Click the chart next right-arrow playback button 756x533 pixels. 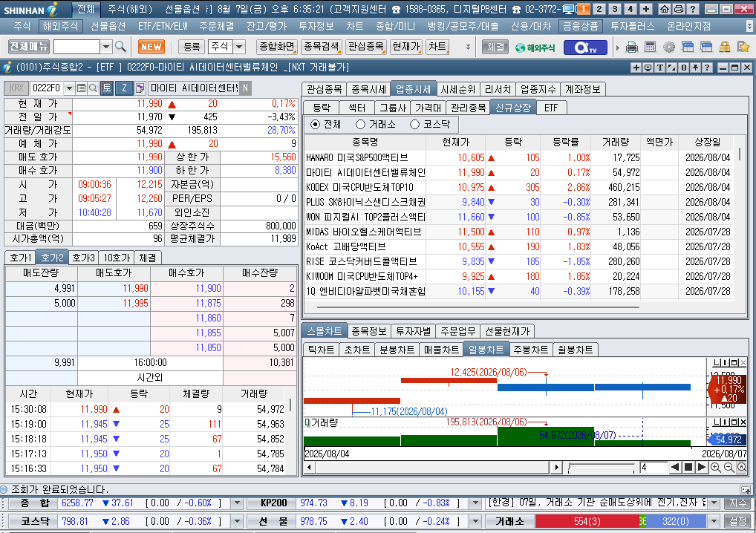click(x=702, y=467)
